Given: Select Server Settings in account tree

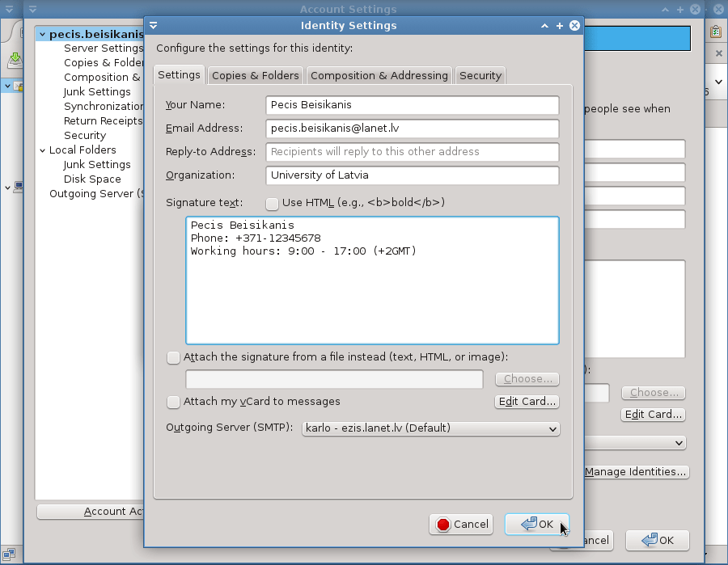Looking at the screenshot, I should tap(104, 48).
